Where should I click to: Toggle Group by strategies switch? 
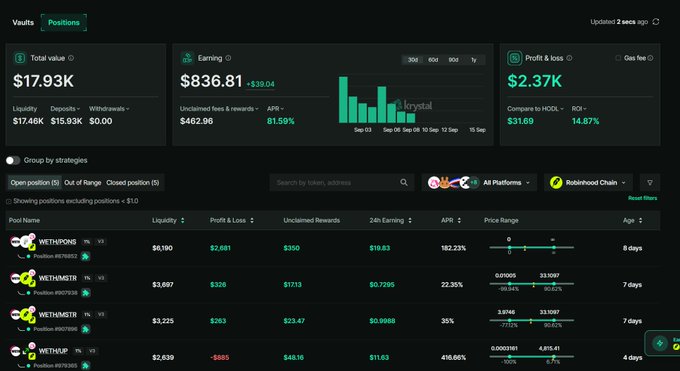[x=13, y=160]
